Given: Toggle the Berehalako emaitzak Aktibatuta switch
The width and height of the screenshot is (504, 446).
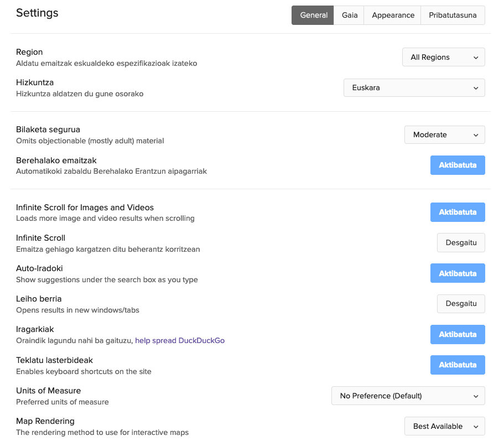Looking at the screenshot, I should [x=458, y=165].
